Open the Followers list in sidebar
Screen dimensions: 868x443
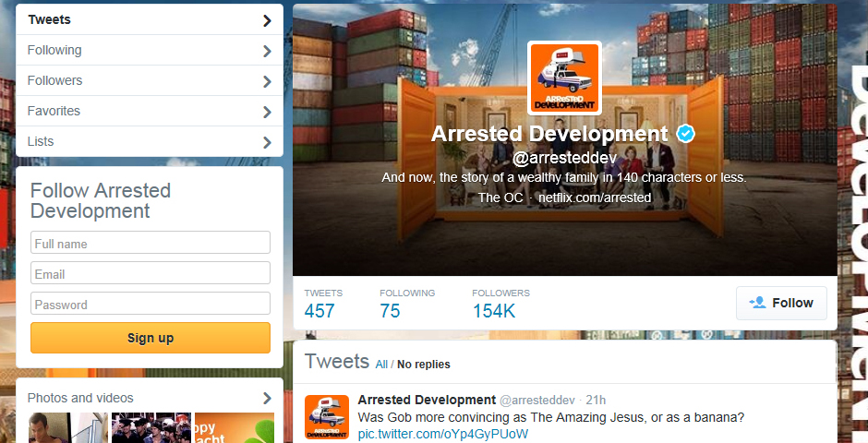point(150,80)
